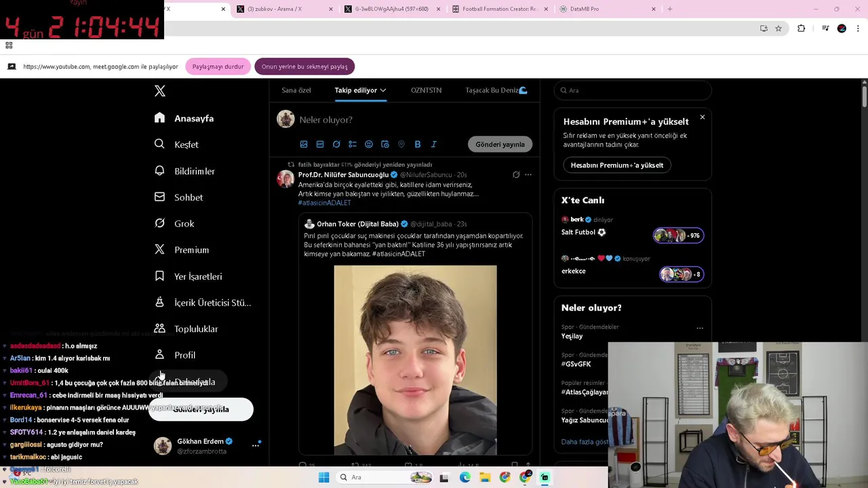The image size is (868, 488).
Task: Open Gökhan Erdem account menu
Action: (256, 445)
